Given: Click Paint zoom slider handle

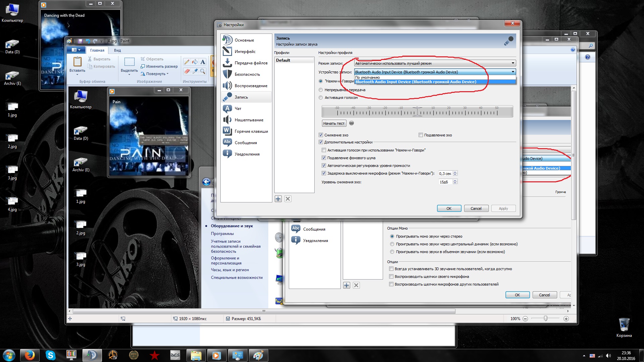Looking at the screenshot, I should (x=545, y=318).
